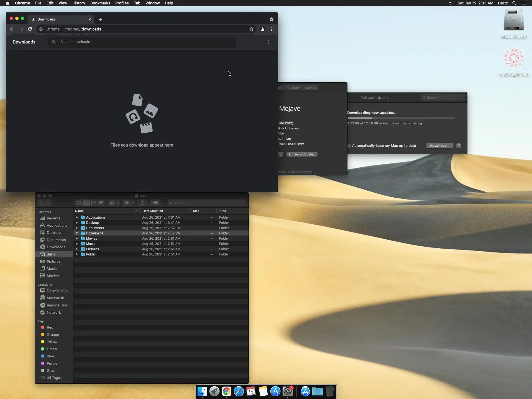Open Safari from the dock
This screenshot has width=532, height=399.
click(x=239, y=391)
